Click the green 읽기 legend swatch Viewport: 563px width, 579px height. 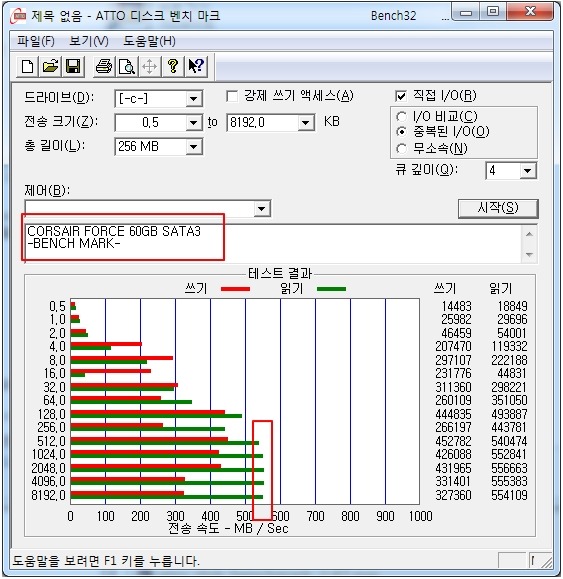(x=331, y=289)
